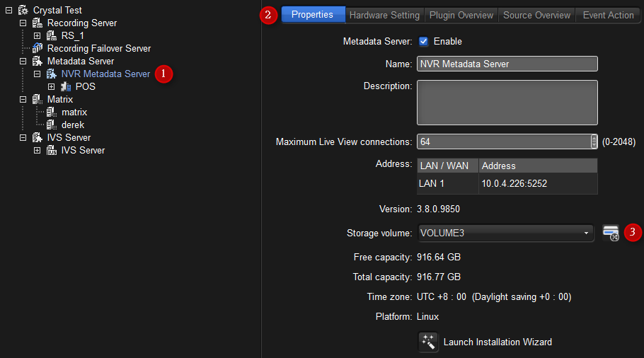The width and height of the screenshot is (644, 358).
Task: Click the Crystal Test root gear icon
Action: [x=23, y=10]
